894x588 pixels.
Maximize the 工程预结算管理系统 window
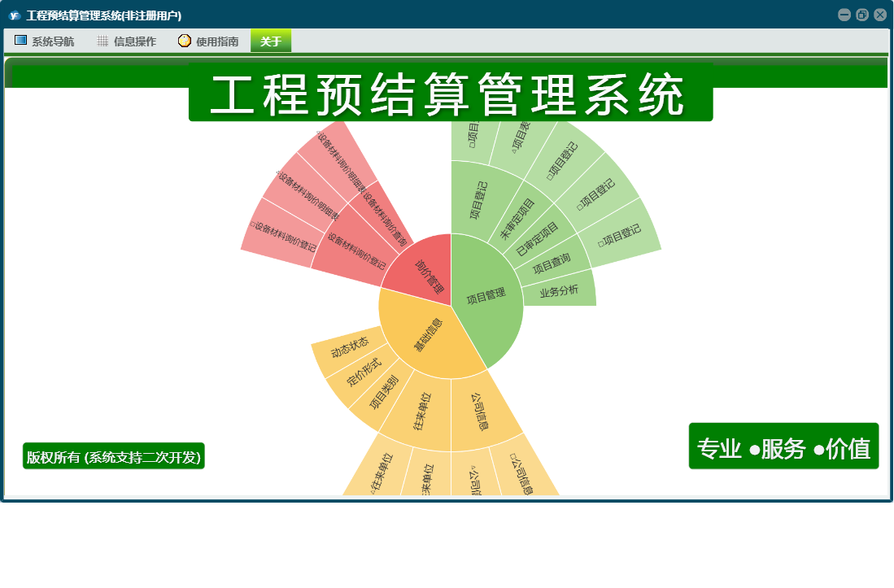[862, 15]
